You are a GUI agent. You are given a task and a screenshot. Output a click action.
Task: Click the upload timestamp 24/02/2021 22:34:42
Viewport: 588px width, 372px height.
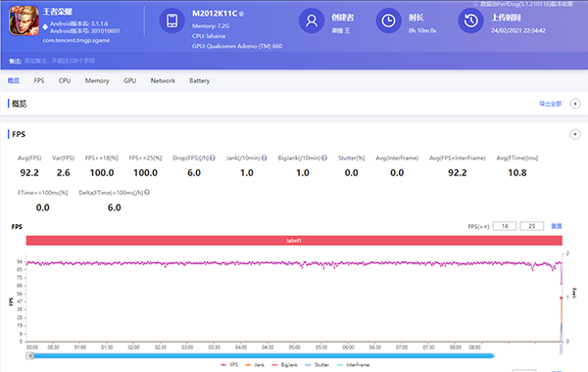[x=518, y=30]
